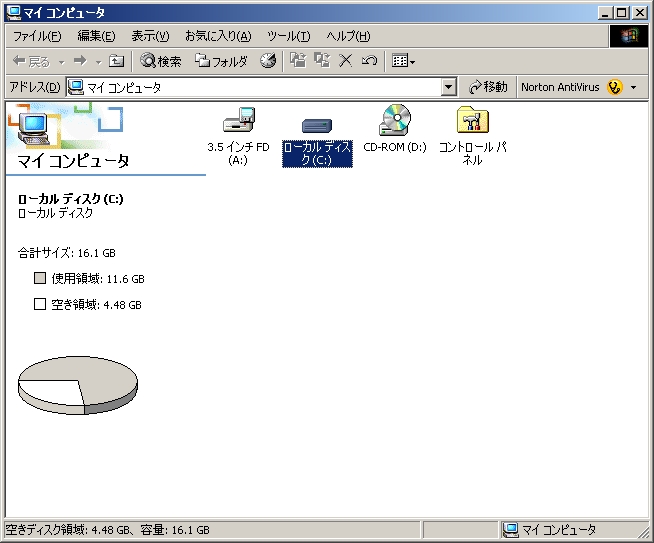This screenshot has height=543, width=654.
Task: Maximize the マイ コンピュータ window
Action: (x=621, y=13)
